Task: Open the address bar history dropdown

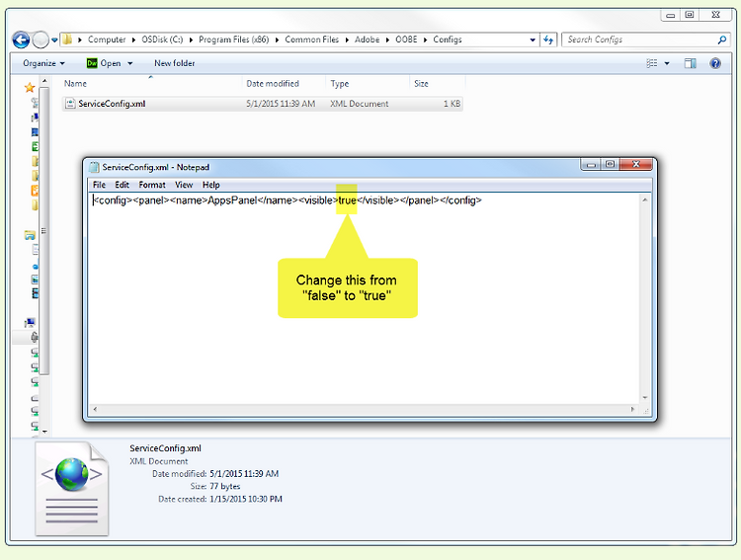Action: click(x=533, y=40)
